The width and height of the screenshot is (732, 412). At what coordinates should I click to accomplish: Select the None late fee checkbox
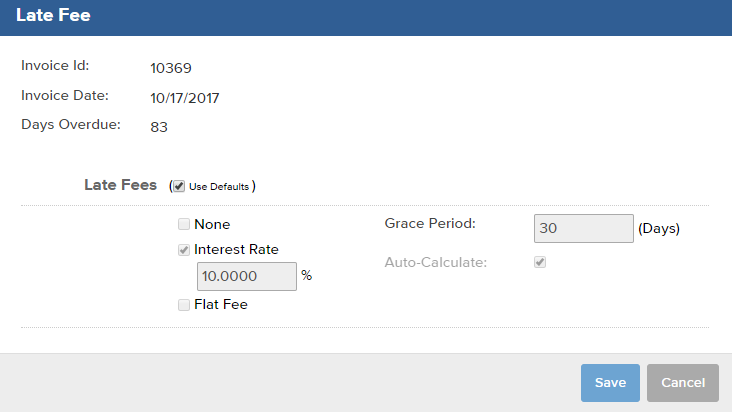pyautogui.click(x=184, y=225)
